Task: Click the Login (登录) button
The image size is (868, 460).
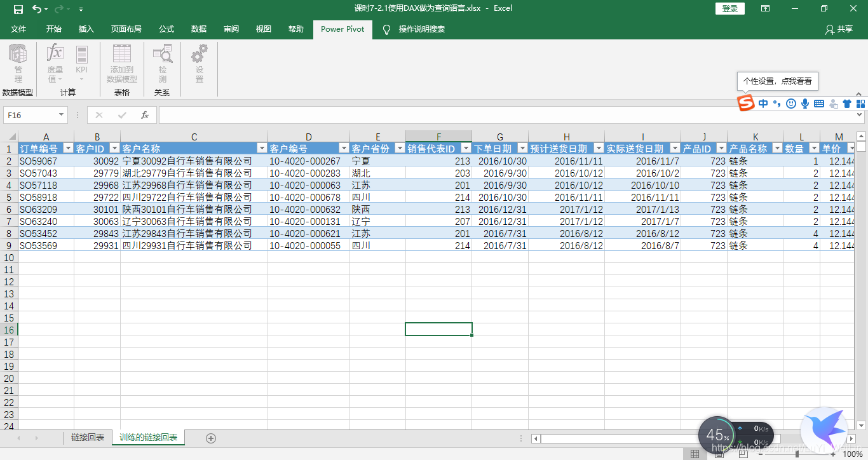Action: point(730,8)
